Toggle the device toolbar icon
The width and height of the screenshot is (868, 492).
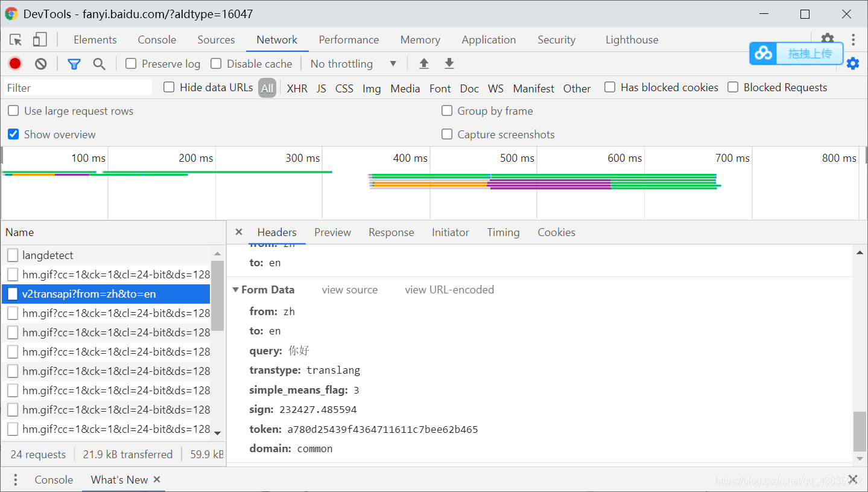click(40, 40)
